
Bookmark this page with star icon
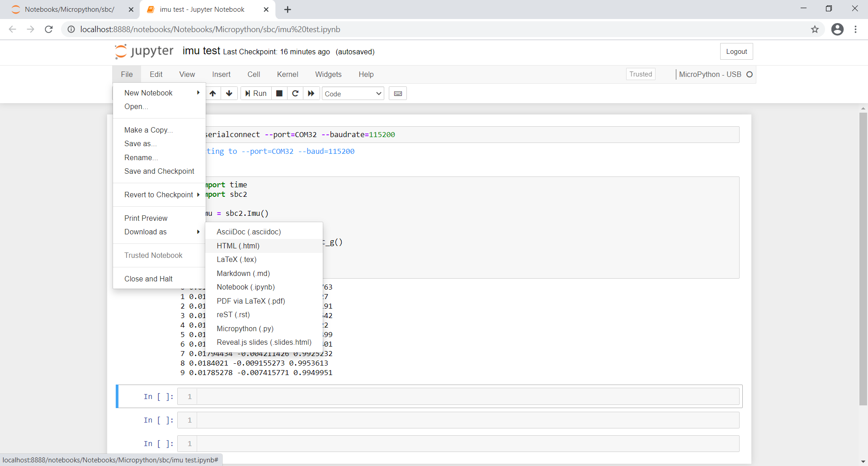tap(815, 29)
